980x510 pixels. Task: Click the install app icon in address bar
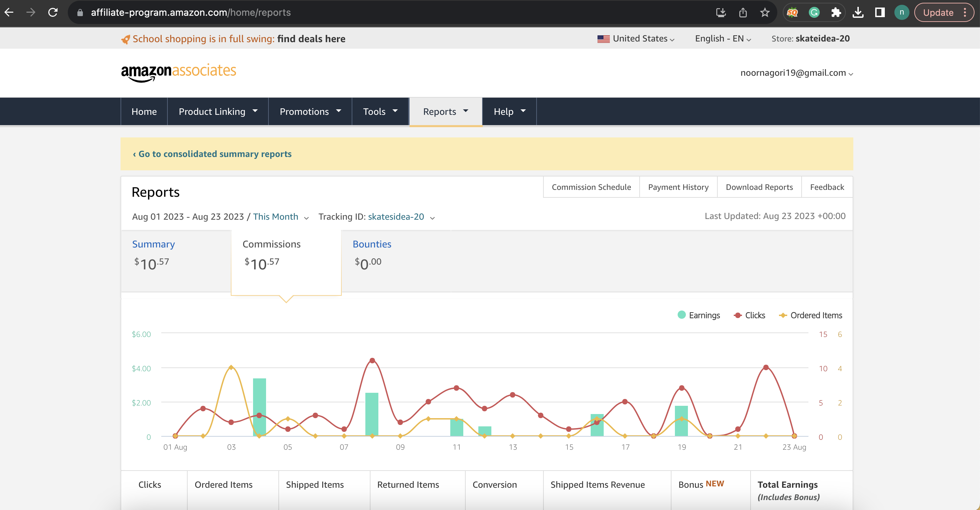(721, 13)
